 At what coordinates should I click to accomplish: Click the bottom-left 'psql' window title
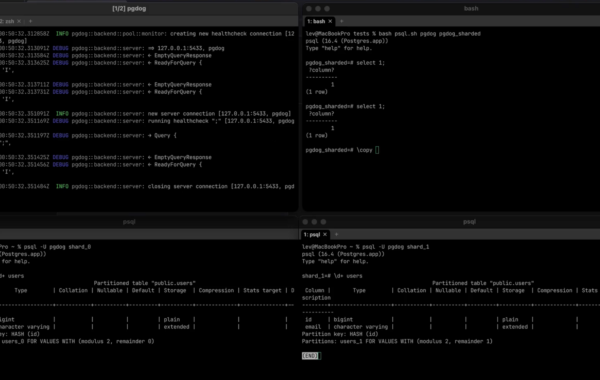pyautogui.click(x=129, y=222)
